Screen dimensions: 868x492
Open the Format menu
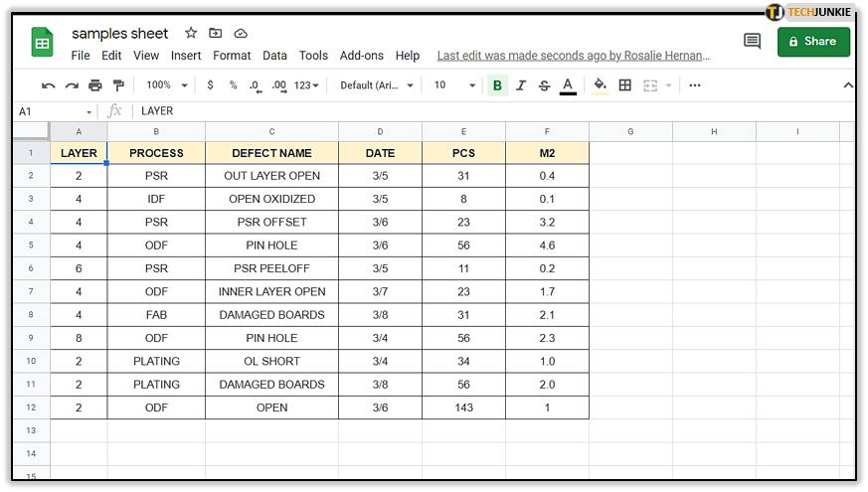(x=232, y=56)
